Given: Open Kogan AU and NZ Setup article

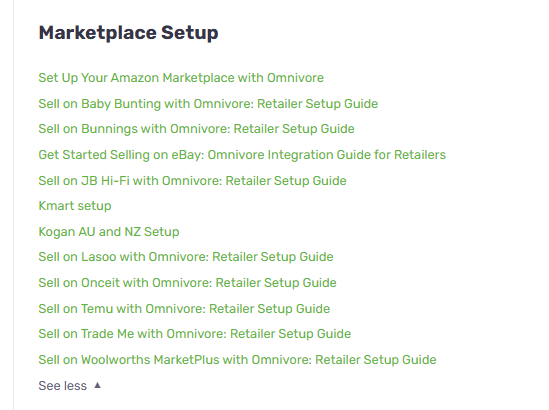Looking at the screenshot, I should (109, 232).
